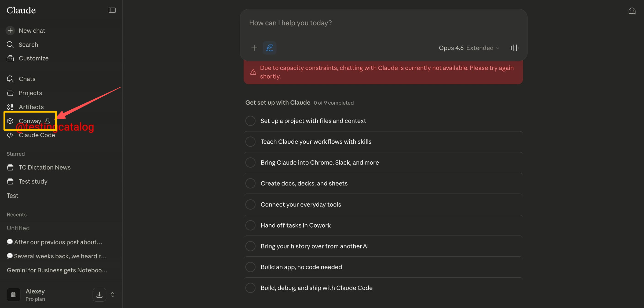
Task: Start voice mode waveform icon
Action: click(514, 48)
